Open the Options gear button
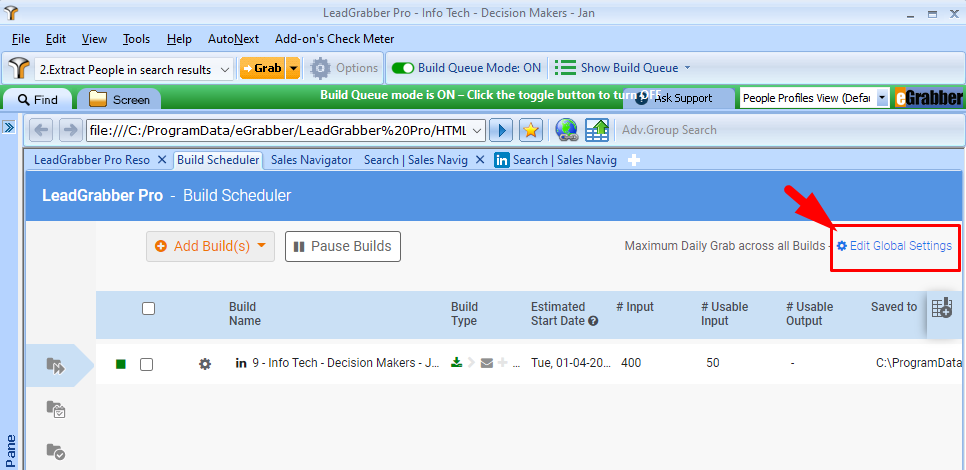 point(344,68)
